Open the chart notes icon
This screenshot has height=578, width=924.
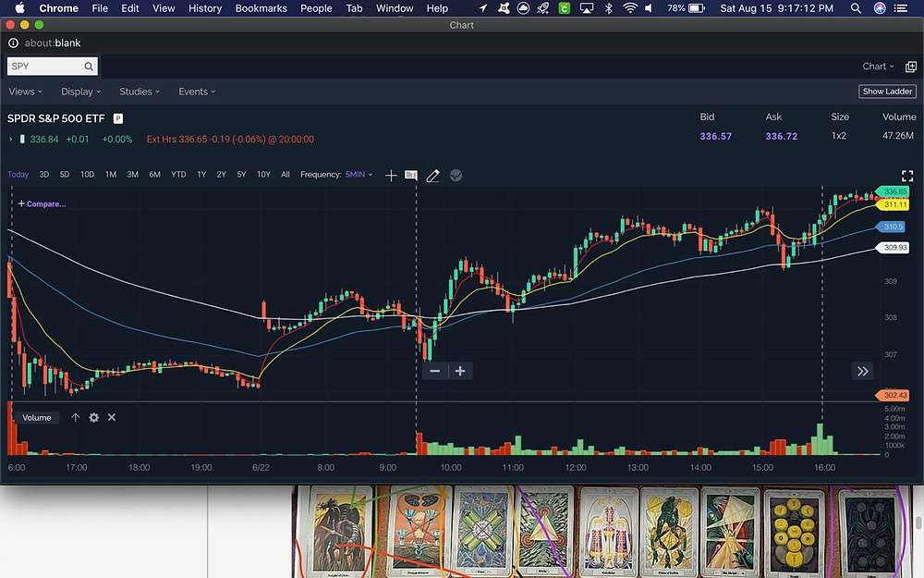pyautogui.click(x=411, y=175)
